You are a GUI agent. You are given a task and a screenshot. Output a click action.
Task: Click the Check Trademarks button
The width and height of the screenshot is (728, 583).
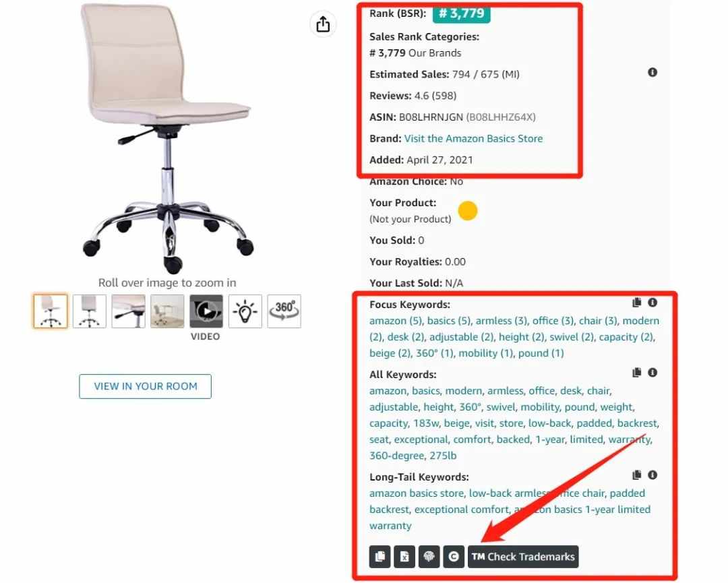[x=523, y=557]
